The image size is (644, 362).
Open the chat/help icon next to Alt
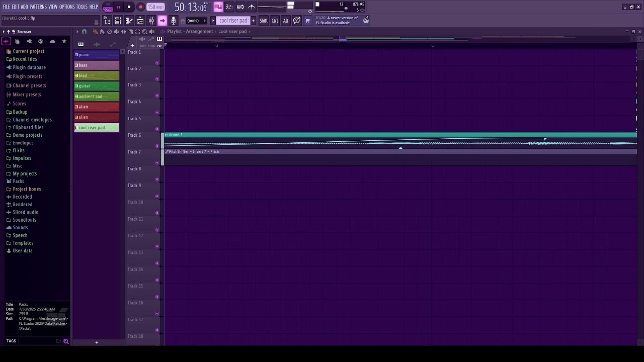pyautogui.click(x=297, y=21)
